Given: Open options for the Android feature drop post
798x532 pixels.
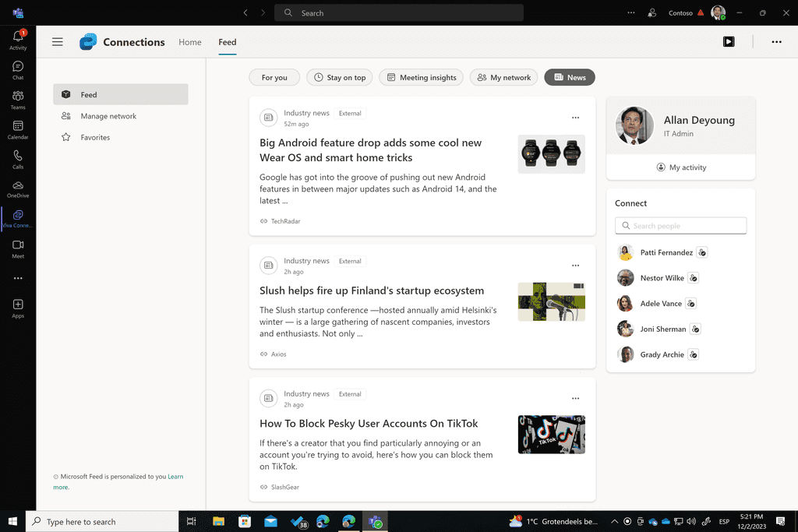Looking at the screenshot, I should (576, 118).
